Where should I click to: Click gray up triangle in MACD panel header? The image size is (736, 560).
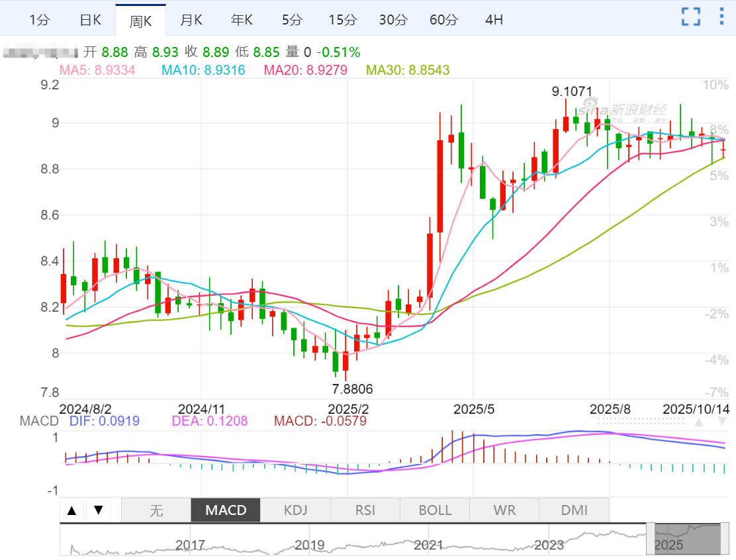(698, 422)
